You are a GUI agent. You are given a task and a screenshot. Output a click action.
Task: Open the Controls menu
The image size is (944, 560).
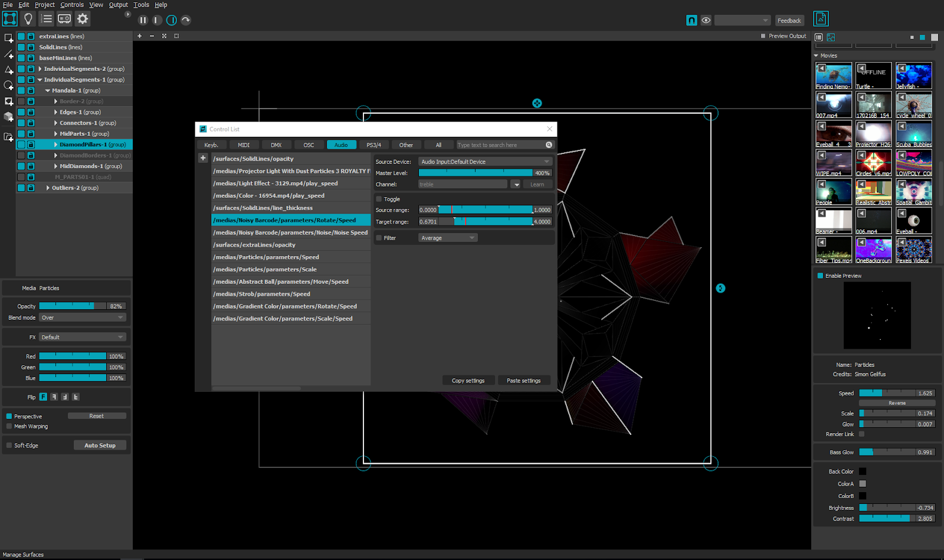pos(72,5)
